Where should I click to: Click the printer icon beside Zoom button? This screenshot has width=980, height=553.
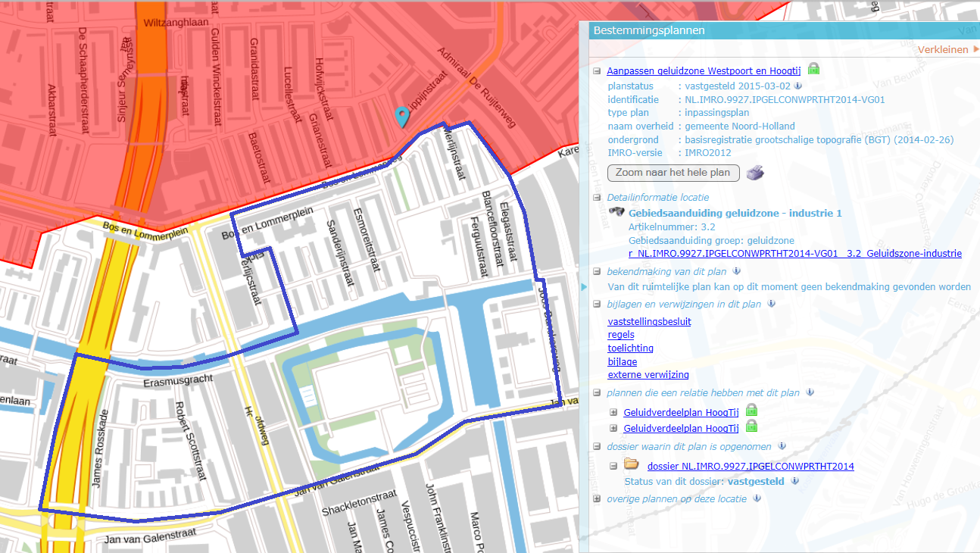[755, 173]
